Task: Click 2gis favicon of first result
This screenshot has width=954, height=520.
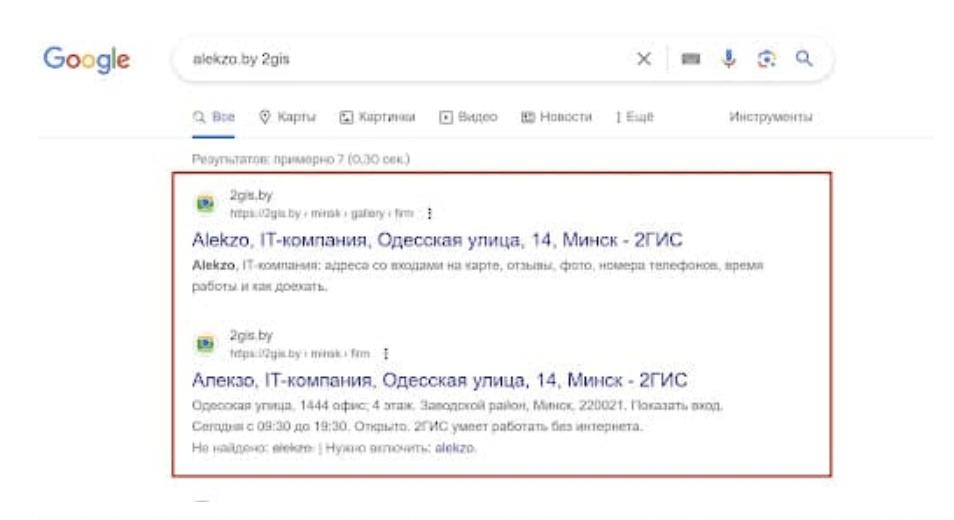Action: coord(206,204)
